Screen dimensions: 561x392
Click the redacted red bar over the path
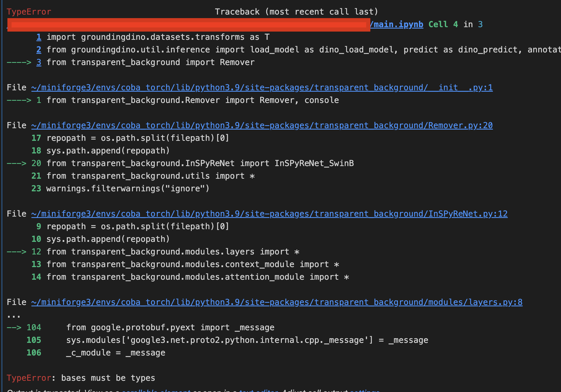[189, 25]
